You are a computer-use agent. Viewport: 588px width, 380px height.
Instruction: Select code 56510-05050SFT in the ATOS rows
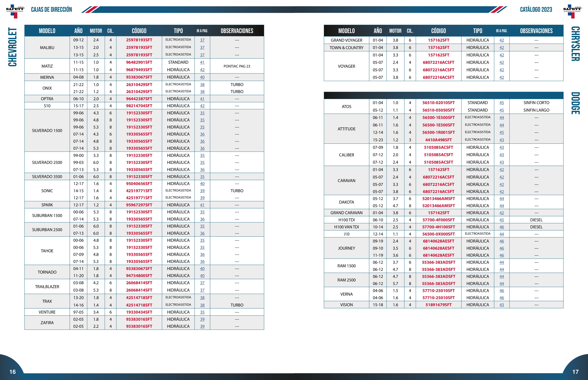tap(439, 110)
